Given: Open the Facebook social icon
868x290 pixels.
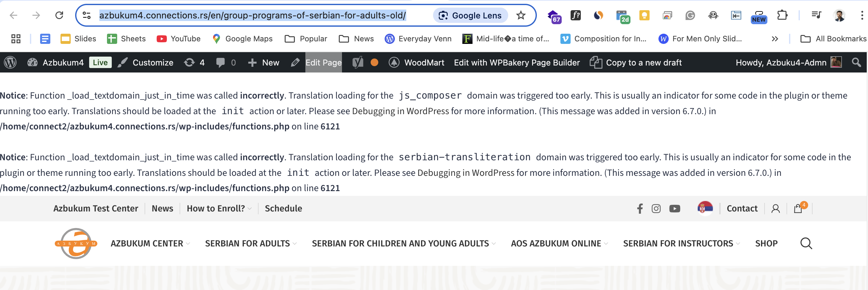Looking at the screenshot, I should click(x=640, y=209).
